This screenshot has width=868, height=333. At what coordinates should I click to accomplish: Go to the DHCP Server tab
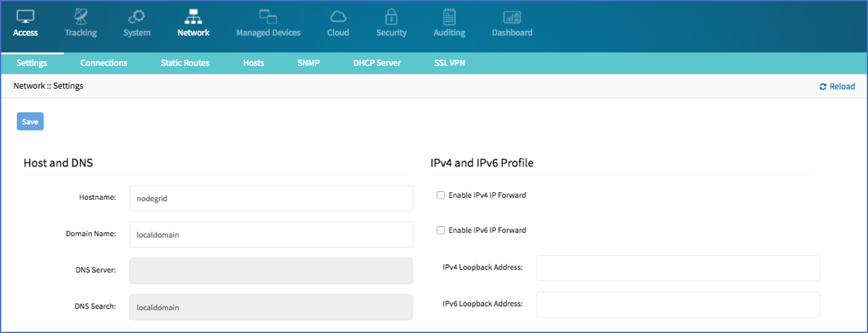[377, 63]
